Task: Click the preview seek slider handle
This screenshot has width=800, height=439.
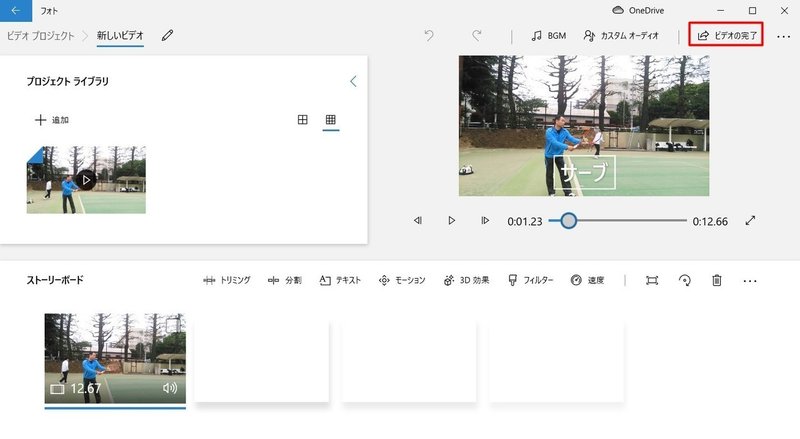Action: pyautogui.click(x=568, y=221)
